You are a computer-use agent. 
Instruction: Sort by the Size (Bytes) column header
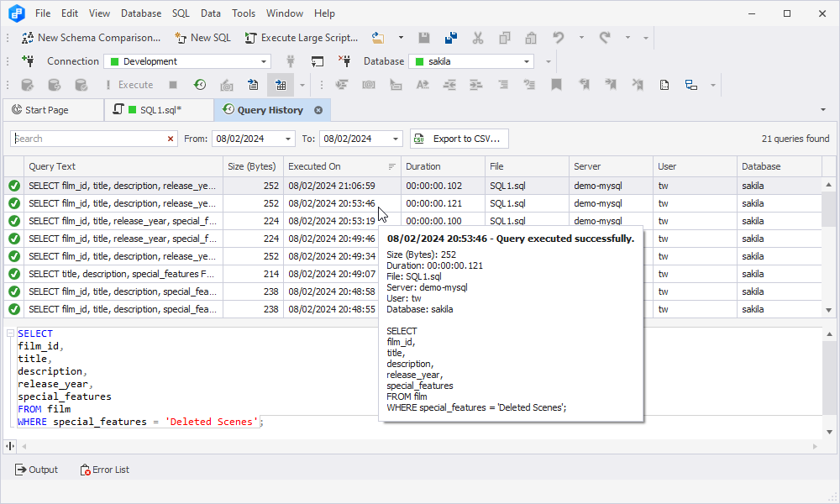[x=253, y=166]
